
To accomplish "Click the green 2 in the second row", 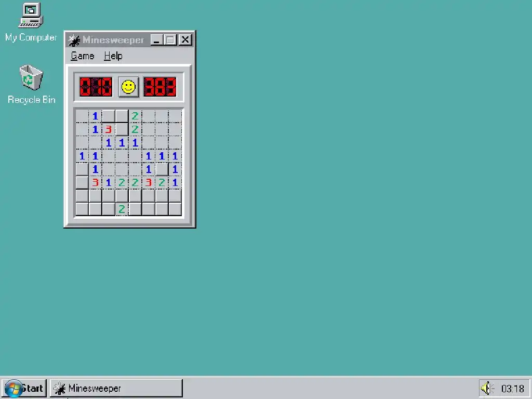I will 135,129.
